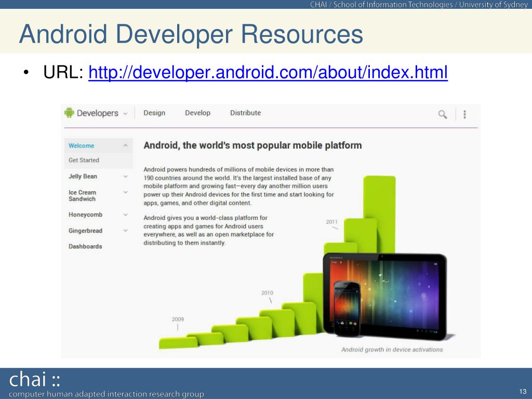Expand the Gingerbread section chevron
Screen dimensions: 532x399
click(x=126, y=231)
